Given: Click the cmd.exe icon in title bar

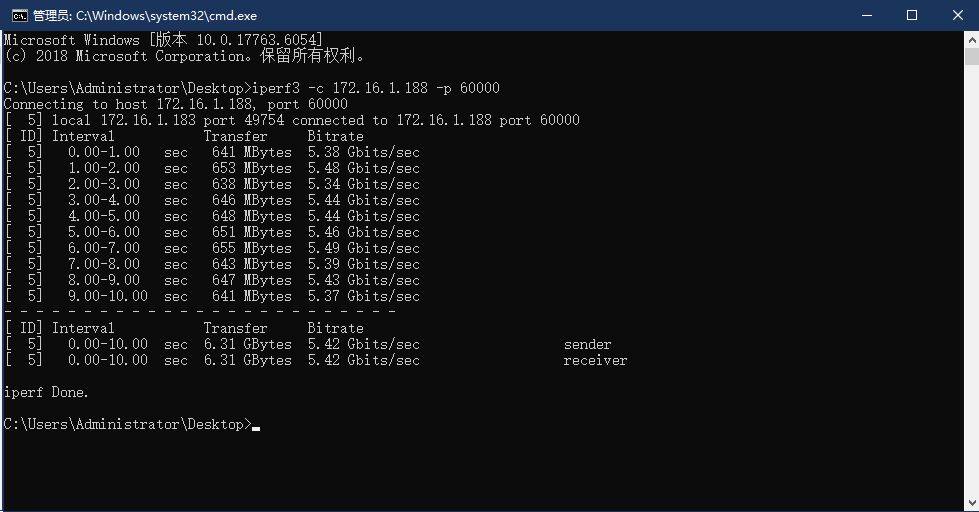Looking at the screenshot, I should point(18,15).
